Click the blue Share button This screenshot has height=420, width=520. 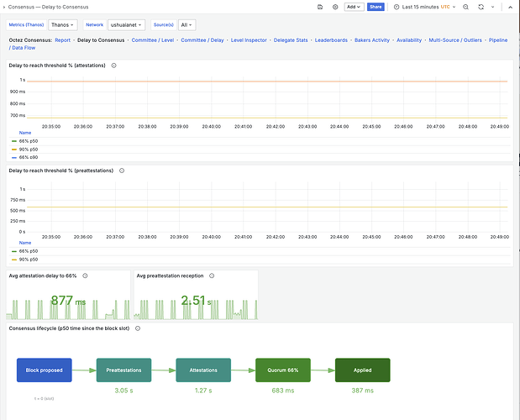376,7
